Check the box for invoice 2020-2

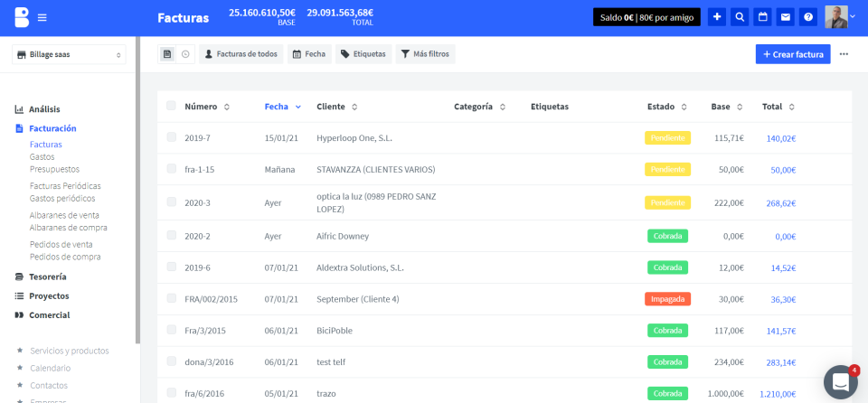171,235
